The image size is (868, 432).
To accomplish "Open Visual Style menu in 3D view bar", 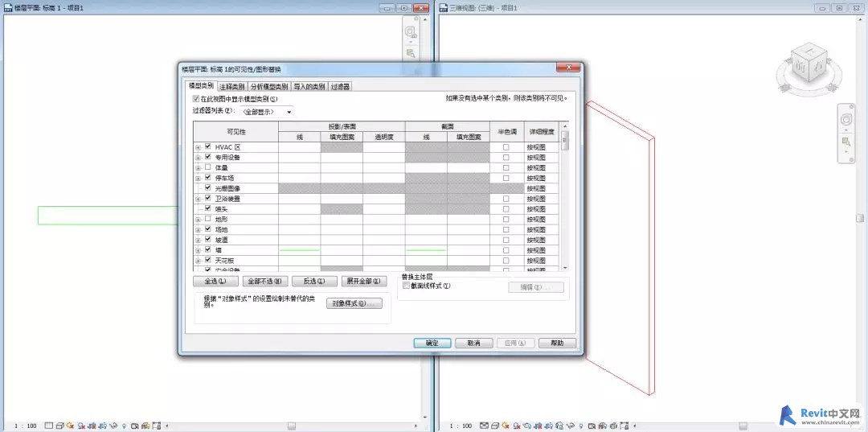I will 495,426.
